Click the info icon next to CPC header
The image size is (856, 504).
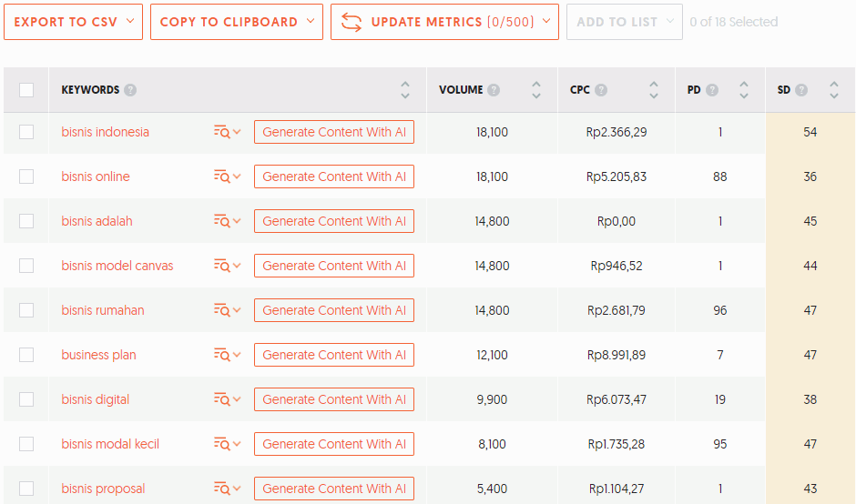pyautogui.click(x=601, y=90)
